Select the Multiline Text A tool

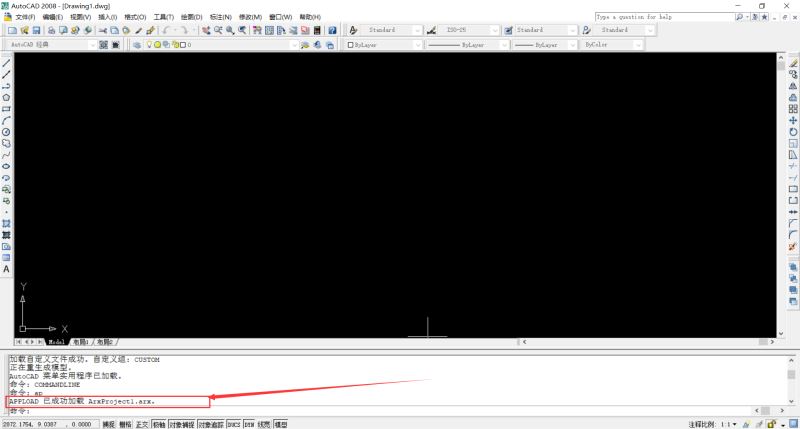(6, 269)
